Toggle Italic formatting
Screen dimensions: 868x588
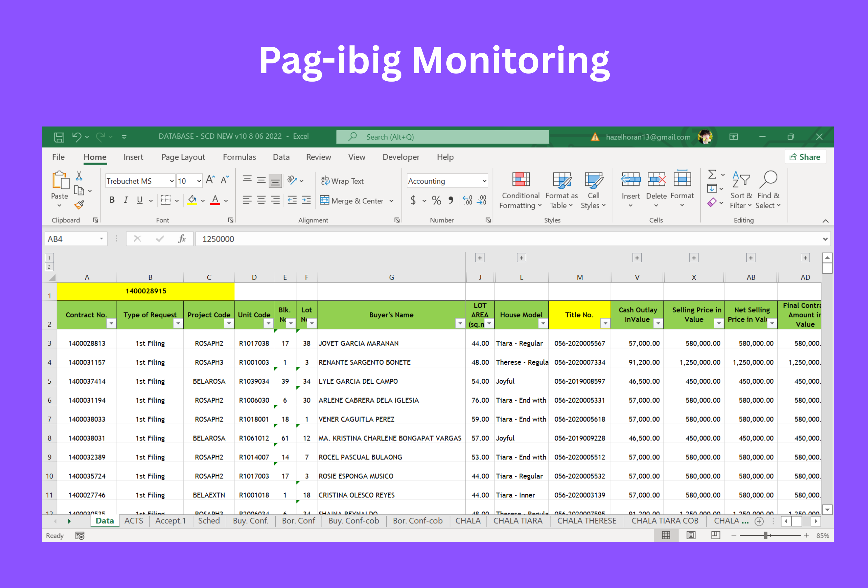pyautogui.click(x=126, y=200)
